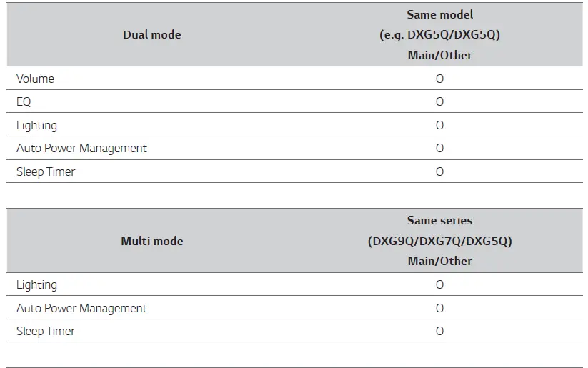Click O mark for Dual mode Auto Power Management

pyautogui.click(x=439, y=148)
